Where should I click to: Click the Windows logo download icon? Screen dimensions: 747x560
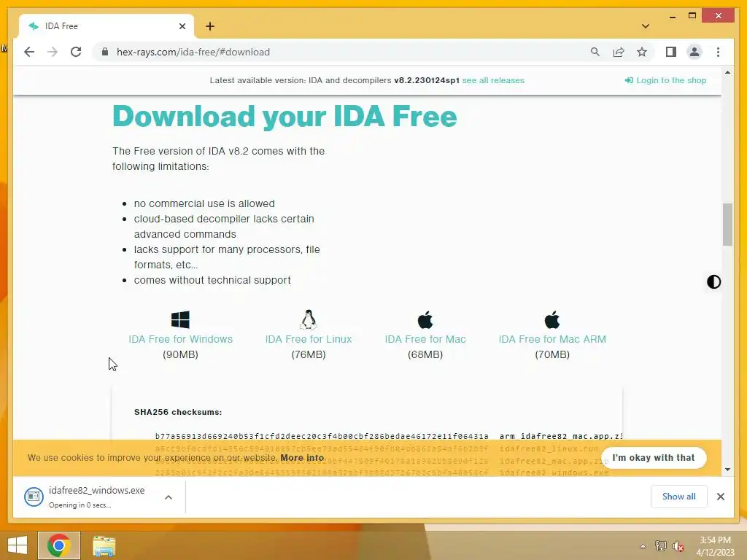click(180, 319)
